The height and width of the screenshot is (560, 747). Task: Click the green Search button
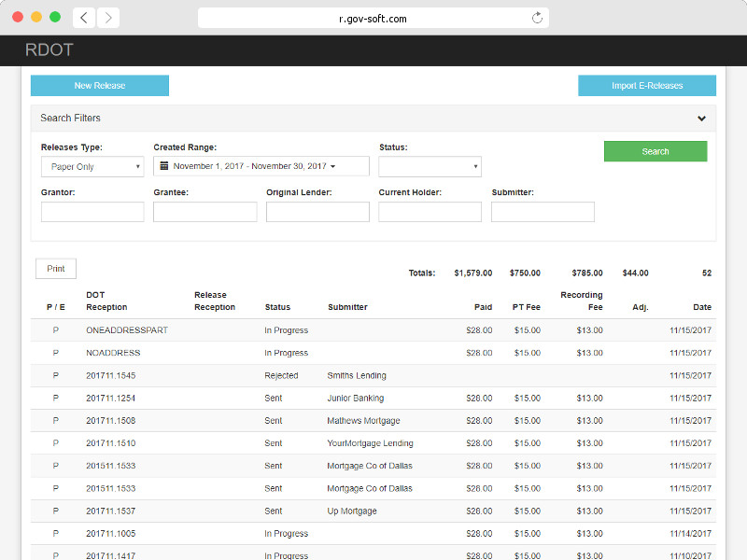click(655, 151)
